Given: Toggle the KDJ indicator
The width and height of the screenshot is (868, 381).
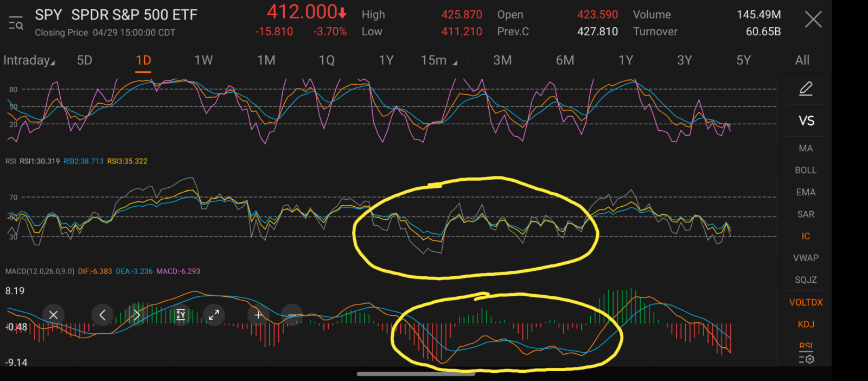Looking at the screenshot, I should pyautogui.click(x=806, y=324).
